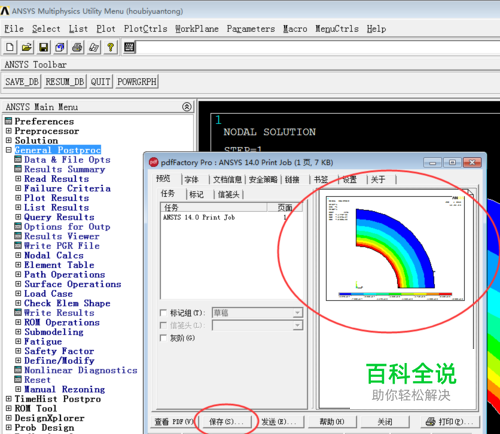Click the 打印 print button
Screen dimensions: 500x434
(x=450, y=422)
